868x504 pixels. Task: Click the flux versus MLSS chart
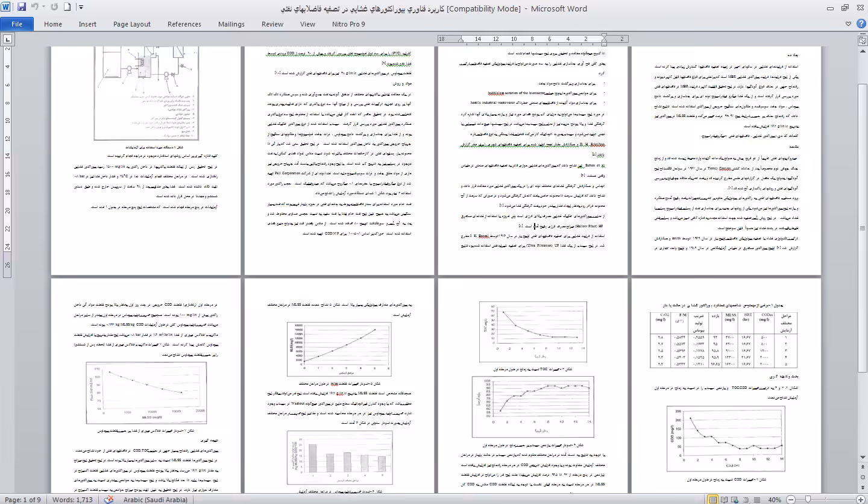pyautogui.click(x=145, y=394)
